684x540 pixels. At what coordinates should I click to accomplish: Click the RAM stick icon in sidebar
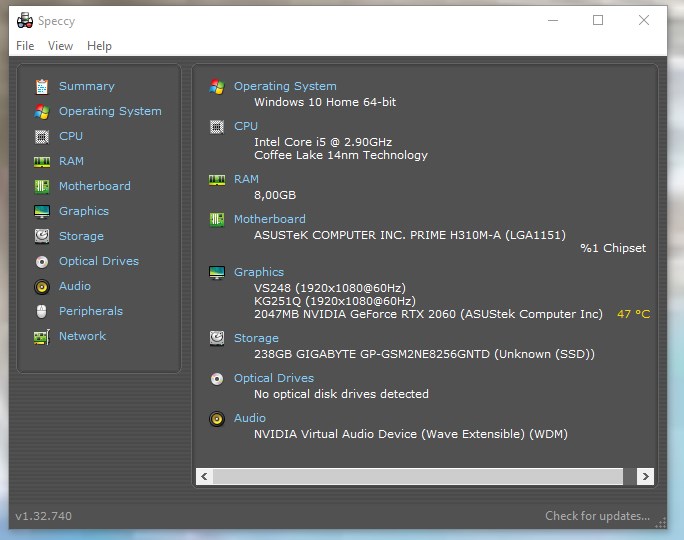click(x=42, y=162)
